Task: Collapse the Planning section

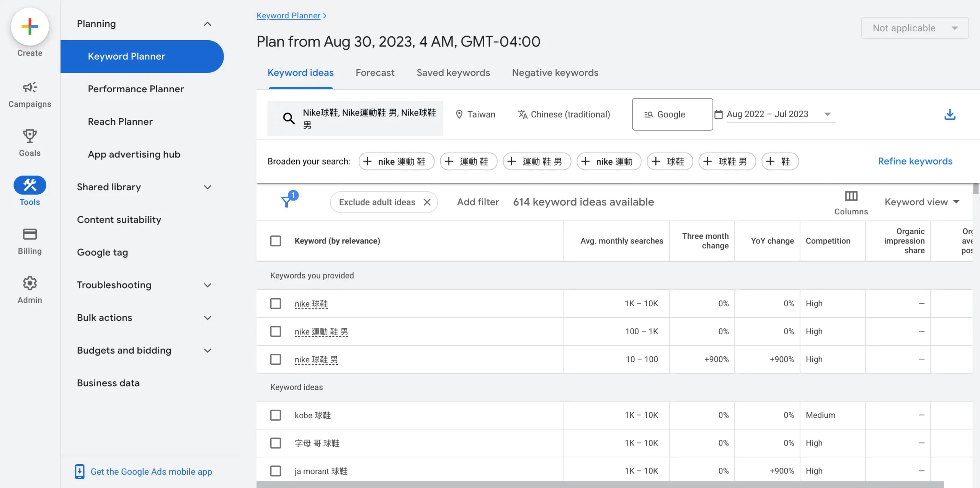Action: (x=207, y=24)
